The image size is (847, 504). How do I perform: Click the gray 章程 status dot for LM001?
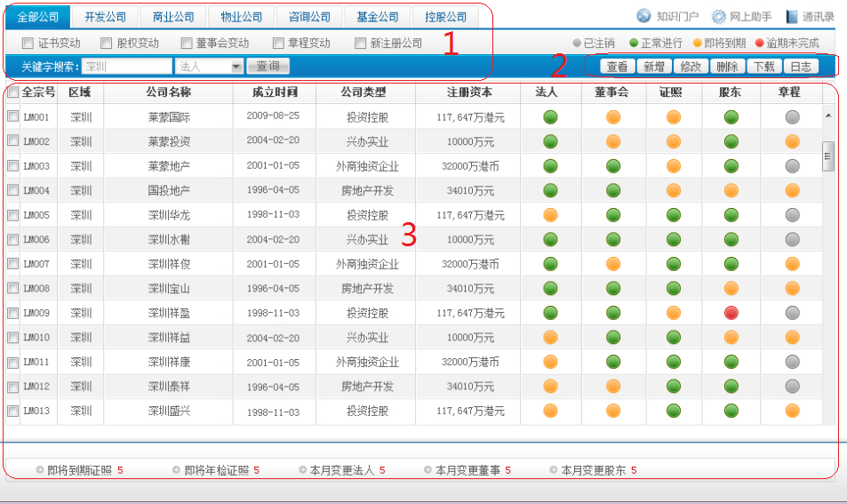coord(792,116)
